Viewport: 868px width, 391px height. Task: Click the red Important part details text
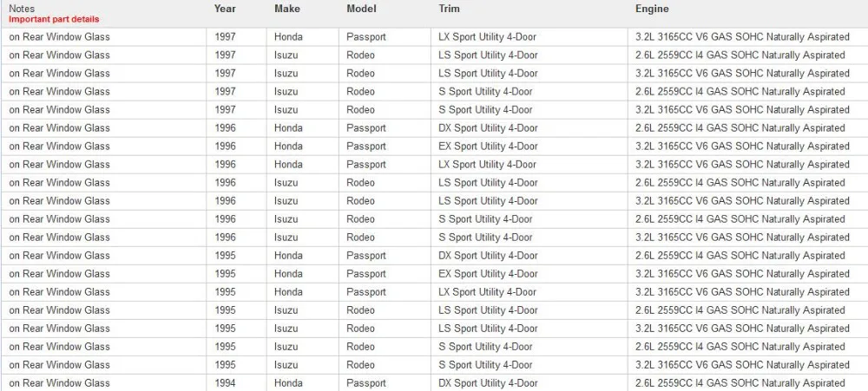pos(54,19)
